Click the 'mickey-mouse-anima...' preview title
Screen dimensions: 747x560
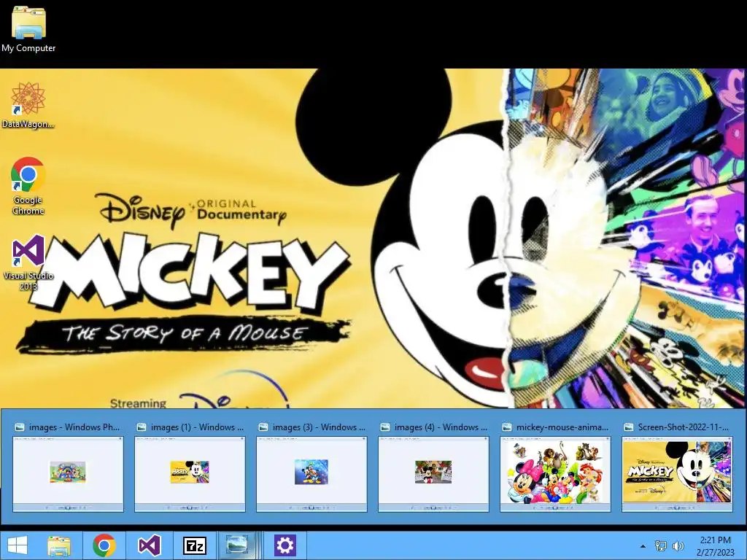pos(562,427)
